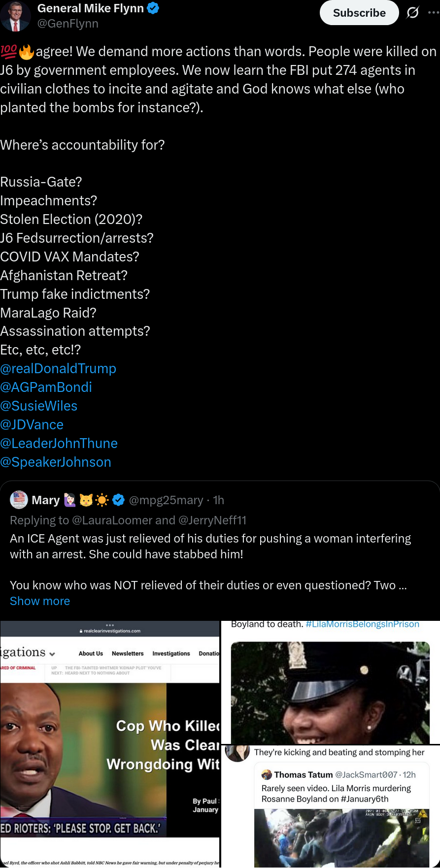Click the Grok explain-post icon

point(412,13)
